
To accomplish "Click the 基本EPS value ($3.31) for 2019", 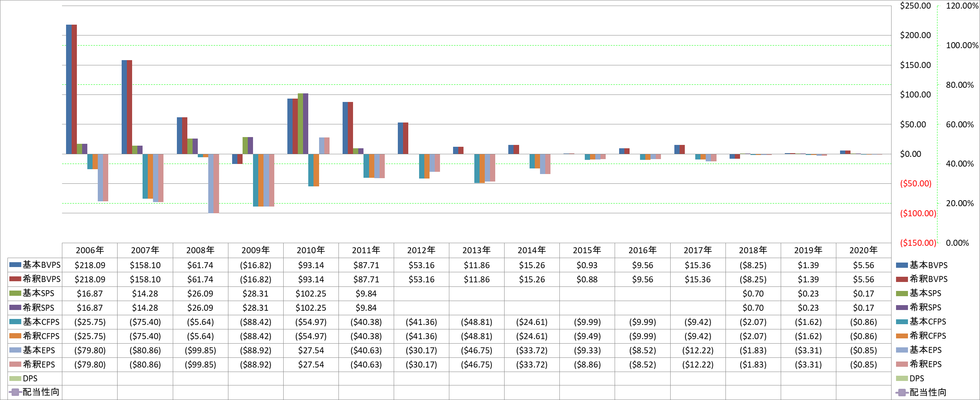I will (x=808, y=350).
